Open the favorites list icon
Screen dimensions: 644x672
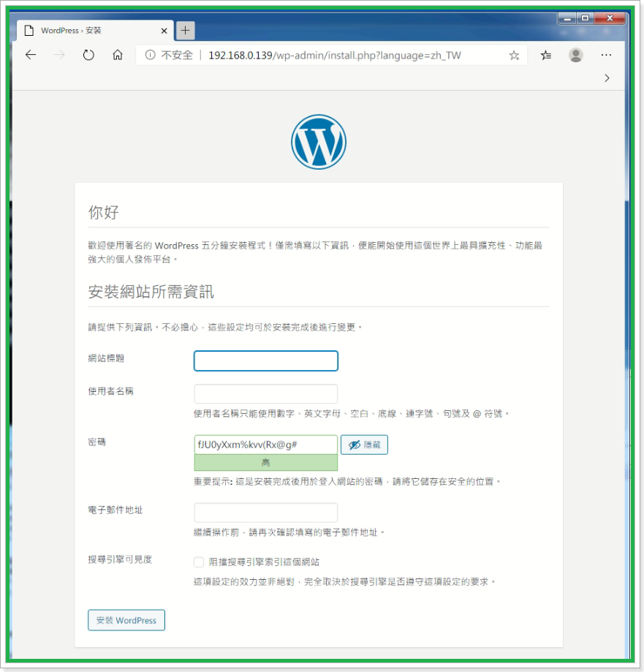point(546,56)
